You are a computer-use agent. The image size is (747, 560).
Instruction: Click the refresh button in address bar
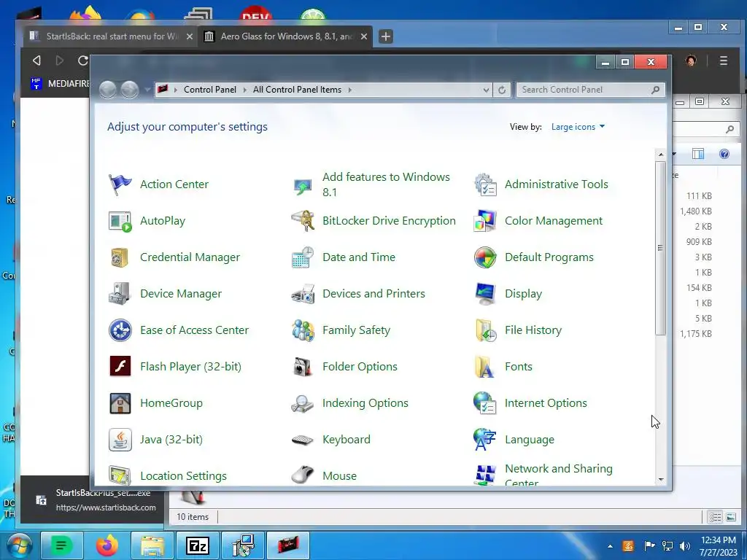pyautogui.click(x=502, y=90)
